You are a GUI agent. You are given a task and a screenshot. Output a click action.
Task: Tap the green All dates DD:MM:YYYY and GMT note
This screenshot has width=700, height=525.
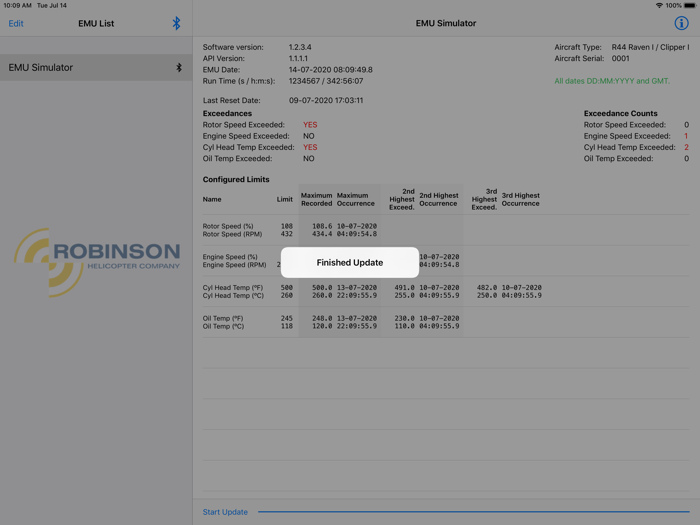click(612, 81)
